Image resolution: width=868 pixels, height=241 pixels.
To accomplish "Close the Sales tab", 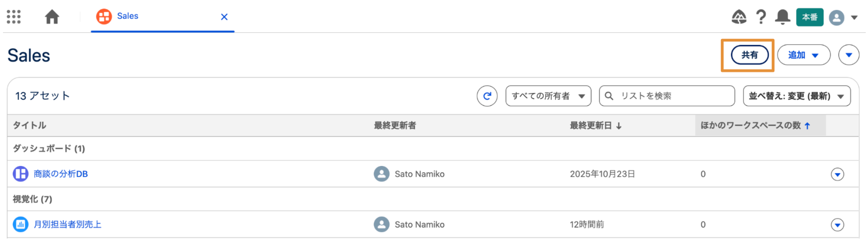I will pyautogui.click(x=224, y=17).
